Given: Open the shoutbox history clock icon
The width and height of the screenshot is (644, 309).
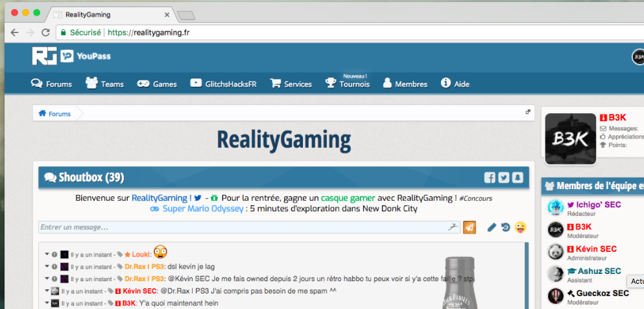Looking at the screenshot, I should tap(506, 227).
